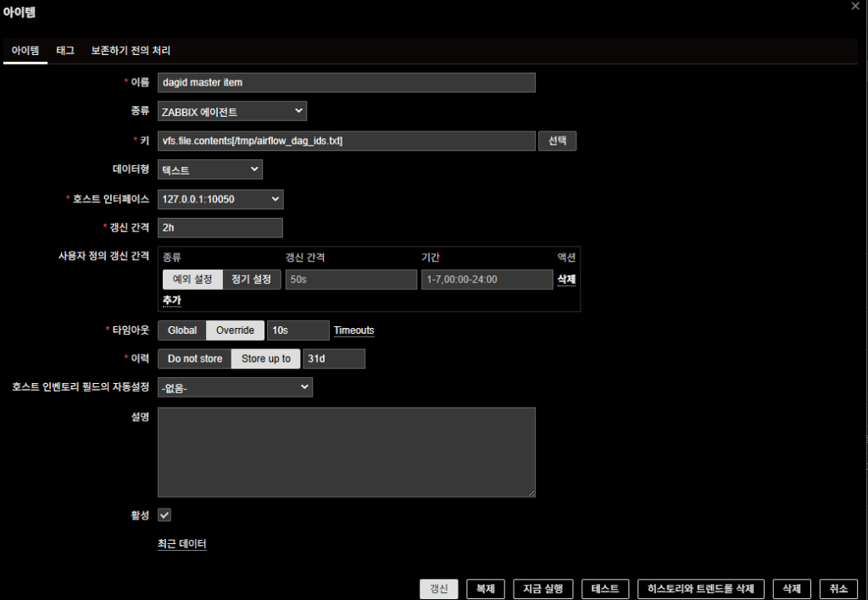The image size is (868, 600).
Task: Open the Timeouts link
Action: pos(353,331)
